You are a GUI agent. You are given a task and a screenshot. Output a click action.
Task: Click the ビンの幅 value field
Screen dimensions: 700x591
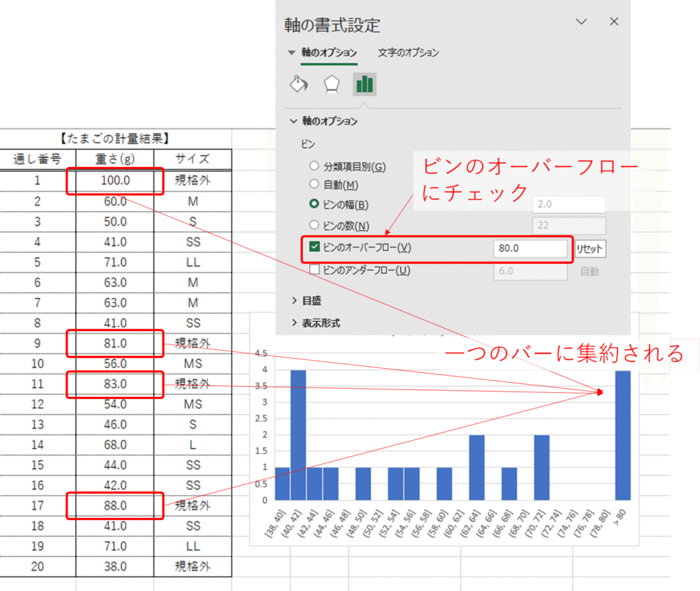(569, 204)
